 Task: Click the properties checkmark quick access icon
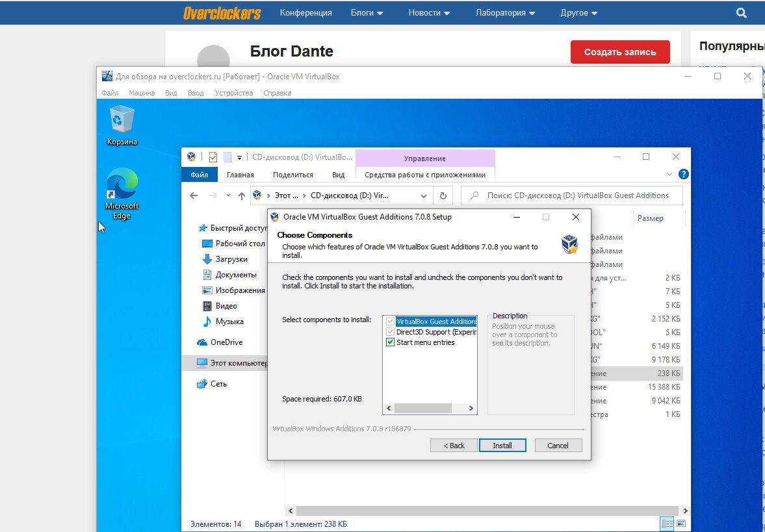(213, 157)
